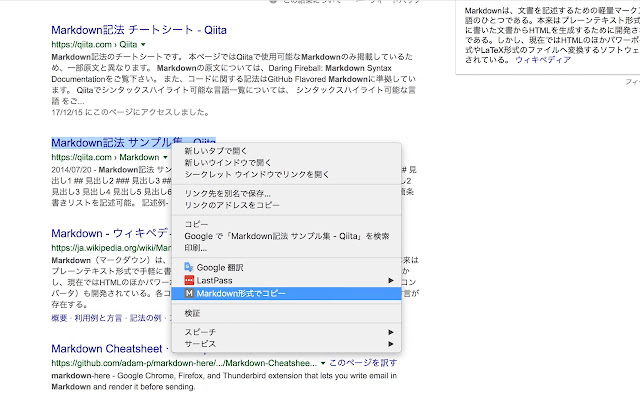Screen dimensions: 640x400
Task: Select 新しいウインドウで開く option
Action: 286,162
